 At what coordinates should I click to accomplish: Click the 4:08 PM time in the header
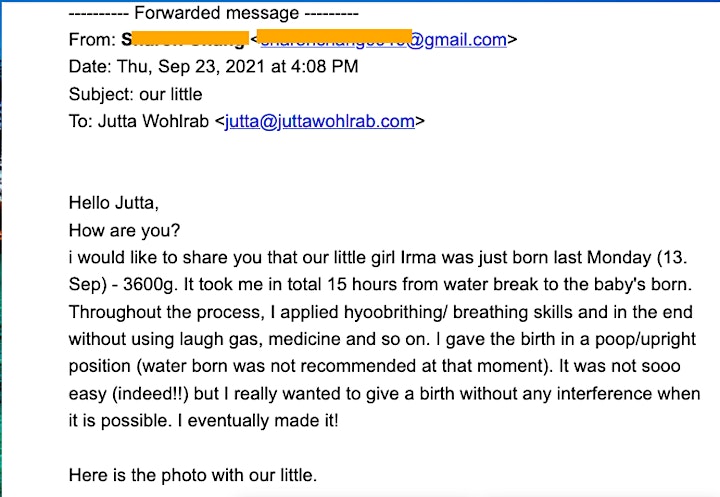click(324, 67)
